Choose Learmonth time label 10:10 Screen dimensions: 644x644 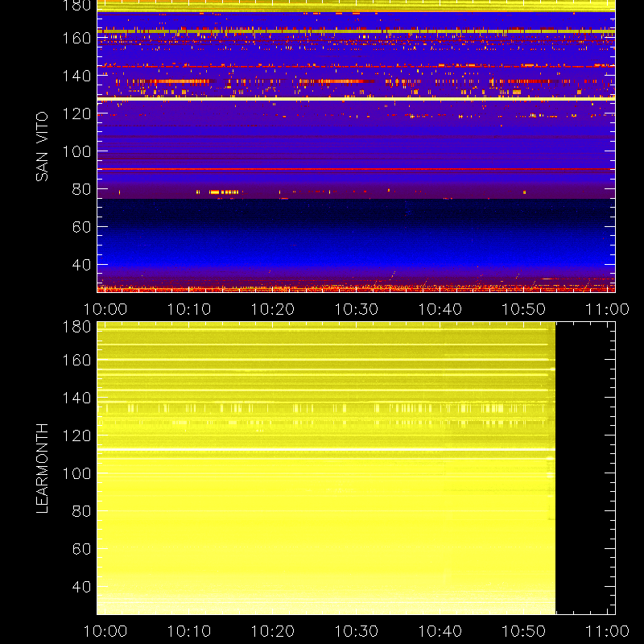click(x=189, y=631)
